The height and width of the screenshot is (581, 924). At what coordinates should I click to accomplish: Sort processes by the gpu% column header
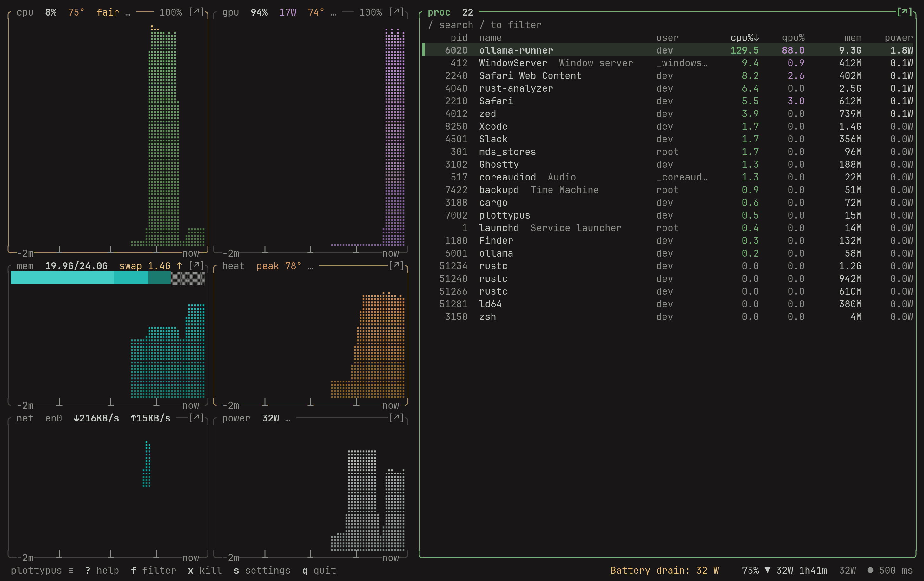(x=793, y=38)
